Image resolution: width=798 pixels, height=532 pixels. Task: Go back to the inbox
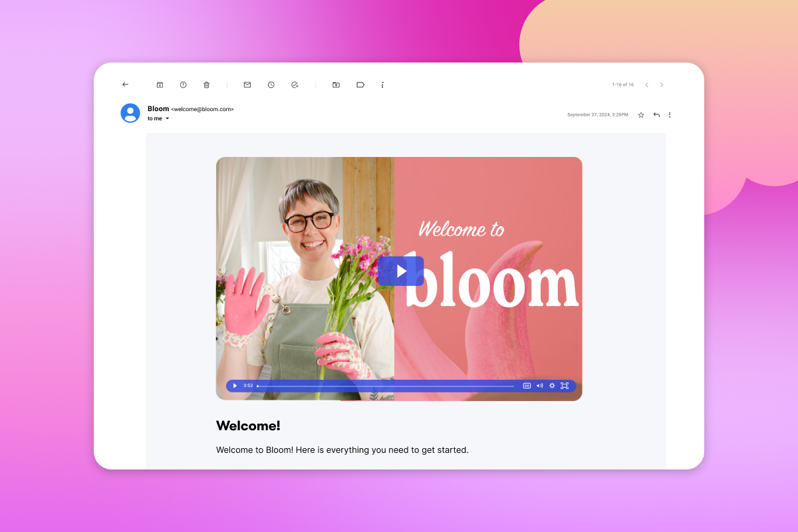(x=125, y=84)
